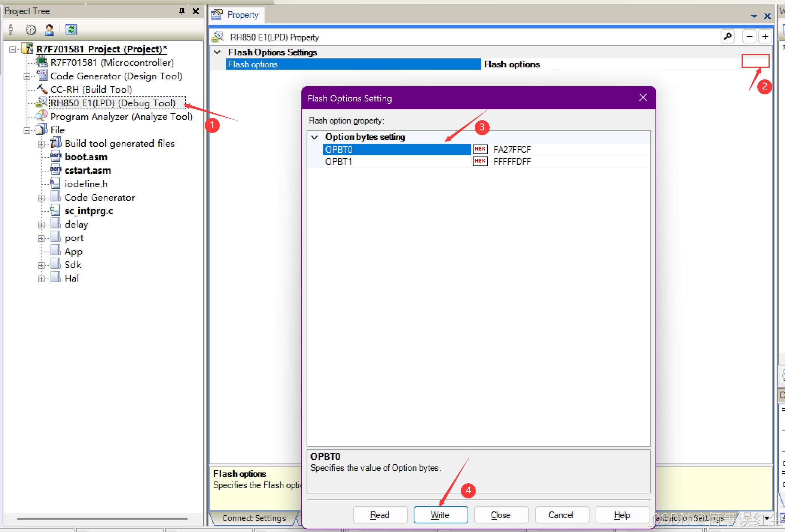Expand the Build tool generated files folder
This screenshot has width=785, height=532.
click(41, 144)
